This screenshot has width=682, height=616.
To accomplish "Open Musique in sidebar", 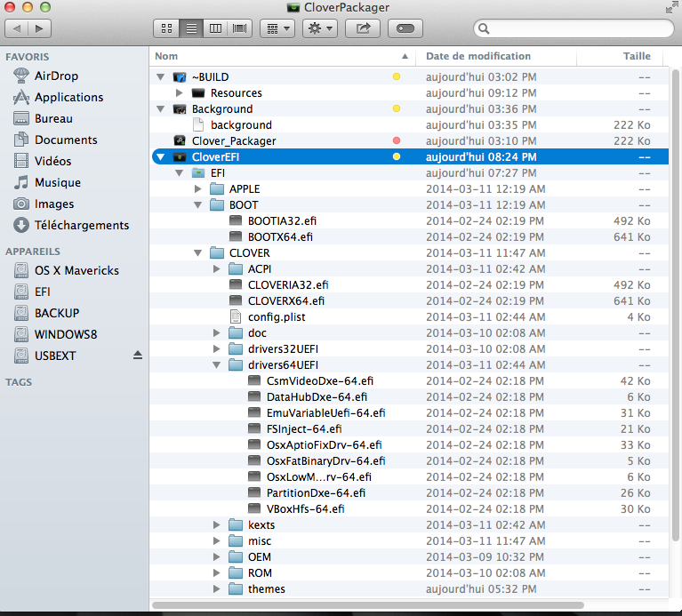I will (47, 182).
